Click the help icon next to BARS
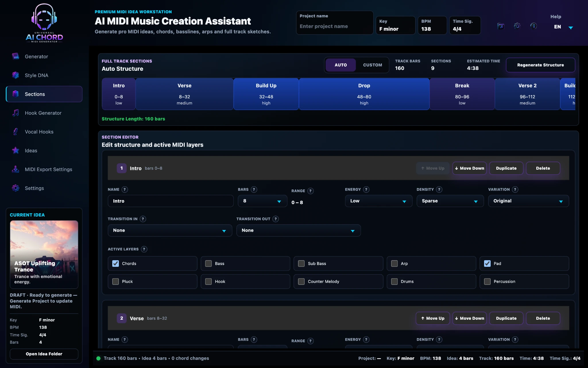 pos(254,189)
